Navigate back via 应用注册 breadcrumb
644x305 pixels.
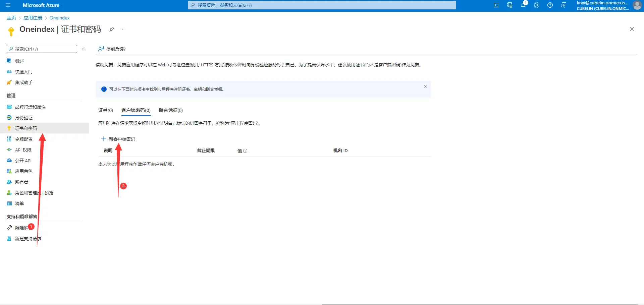[x=33, y=18]
